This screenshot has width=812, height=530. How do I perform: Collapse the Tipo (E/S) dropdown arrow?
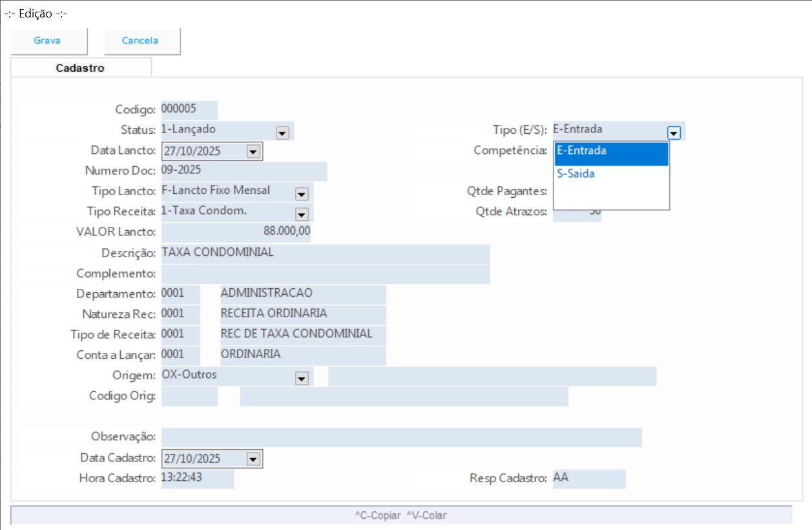(x=674, y=132)
